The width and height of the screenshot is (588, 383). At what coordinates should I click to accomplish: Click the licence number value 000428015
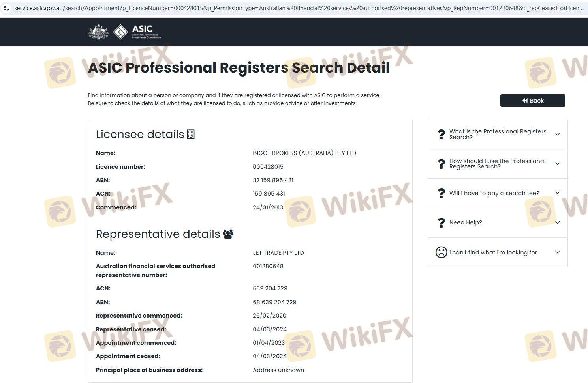268,167
